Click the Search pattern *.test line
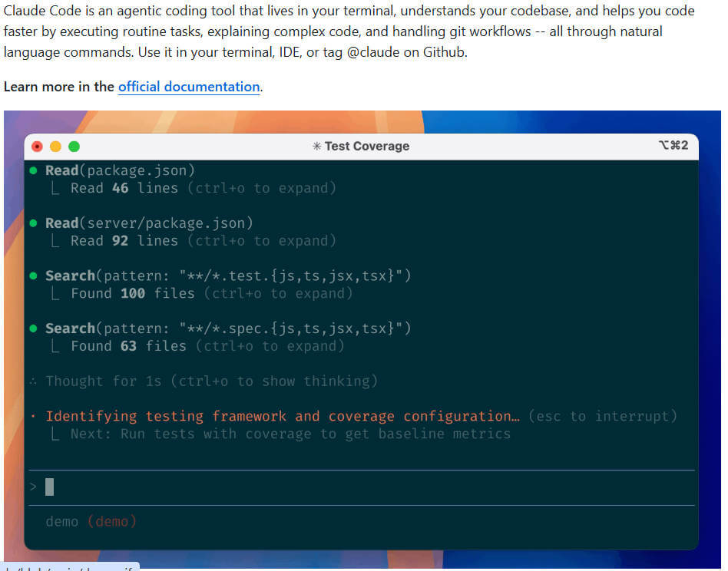728x571 pixels. (228, 276)
